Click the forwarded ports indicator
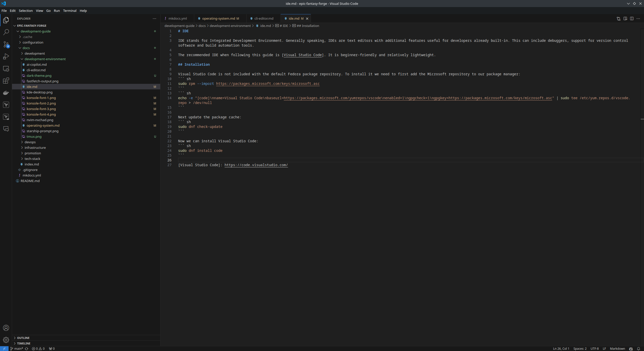The width and height of the screenshot is (644, 351). [x=52, y=349]
